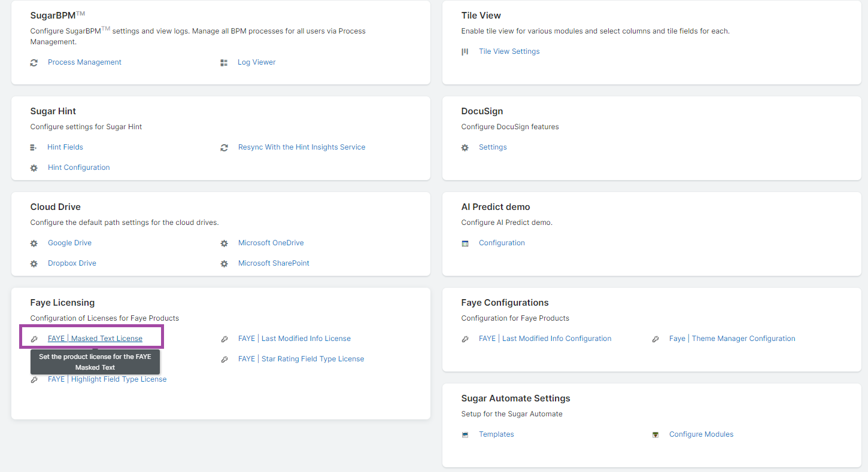Click the SugarBPM section heading
The height and width of the screenshot is (472, 868).
click(x=58, y=15)
